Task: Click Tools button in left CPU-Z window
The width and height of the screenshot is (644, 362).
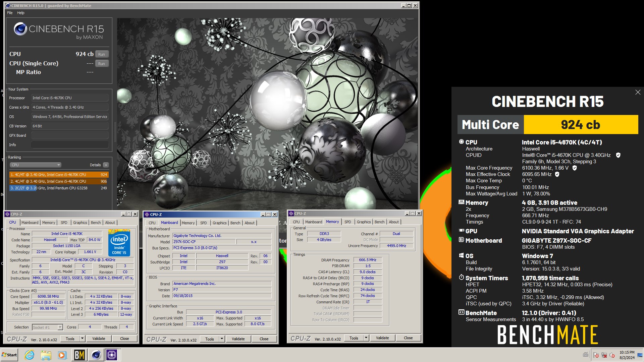Action: pos(70,339)
